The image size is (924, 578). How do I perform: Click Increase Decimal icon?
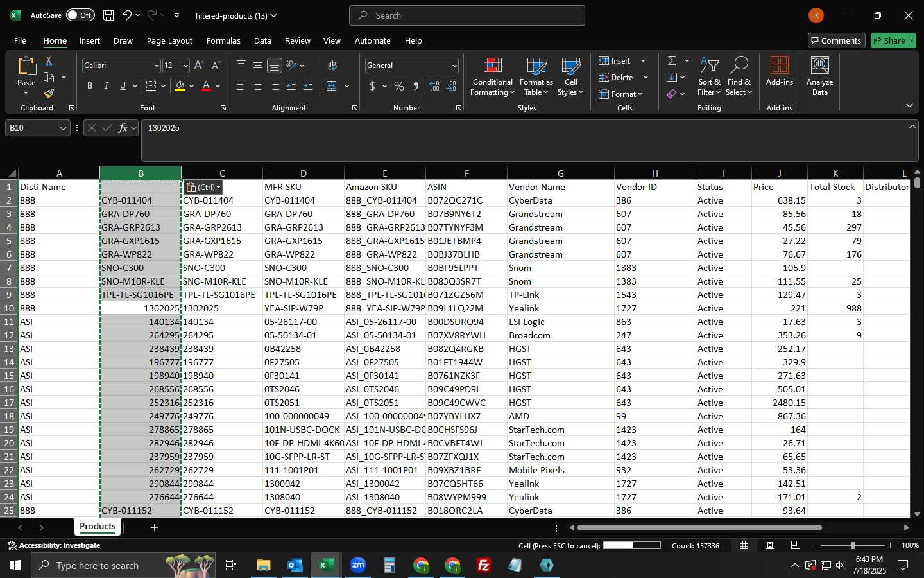[434, 86]
